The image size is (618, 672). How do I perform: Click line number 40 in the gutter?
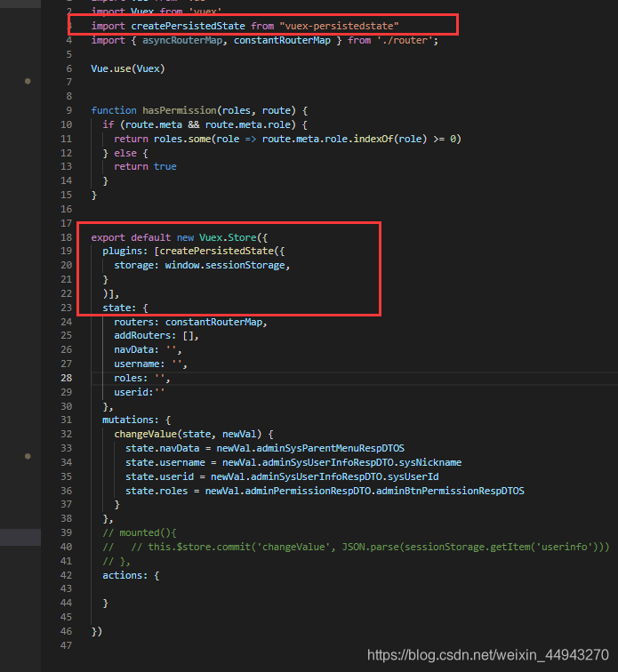click(x=67, y=547)
